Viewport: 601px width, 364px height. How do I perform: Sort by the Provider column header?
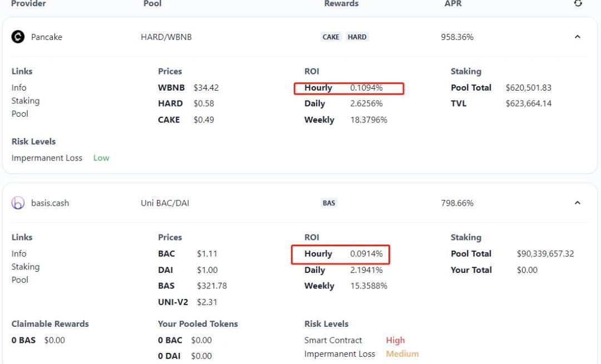(x=28, y=4)
